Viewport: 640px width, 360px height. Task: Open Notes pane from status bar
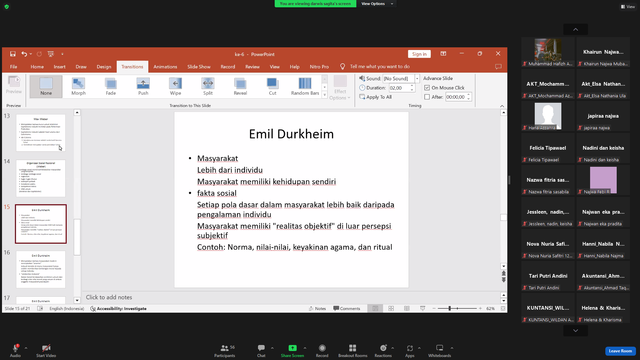coord(317,309)
